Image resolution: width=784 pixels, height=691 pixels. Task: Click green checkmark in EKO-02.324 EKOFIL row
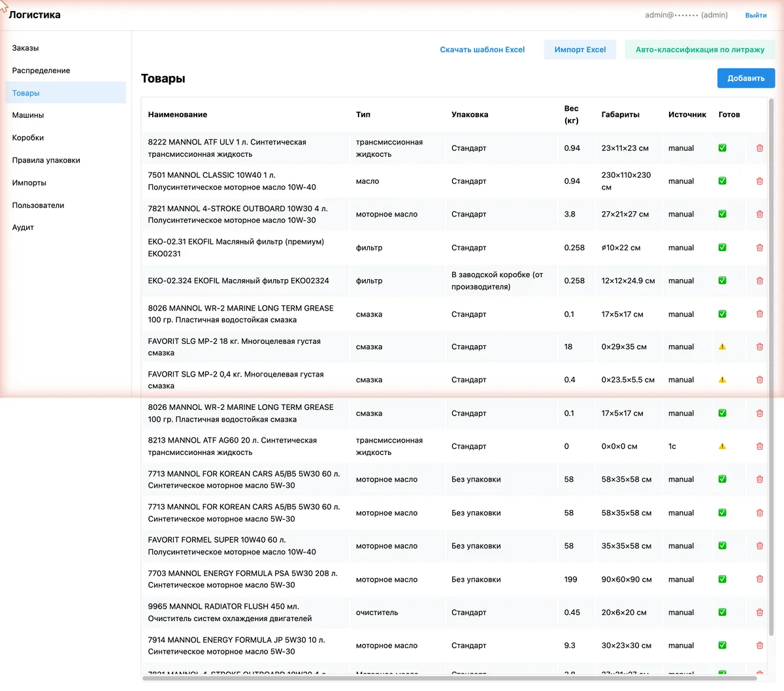pos(722,280)
